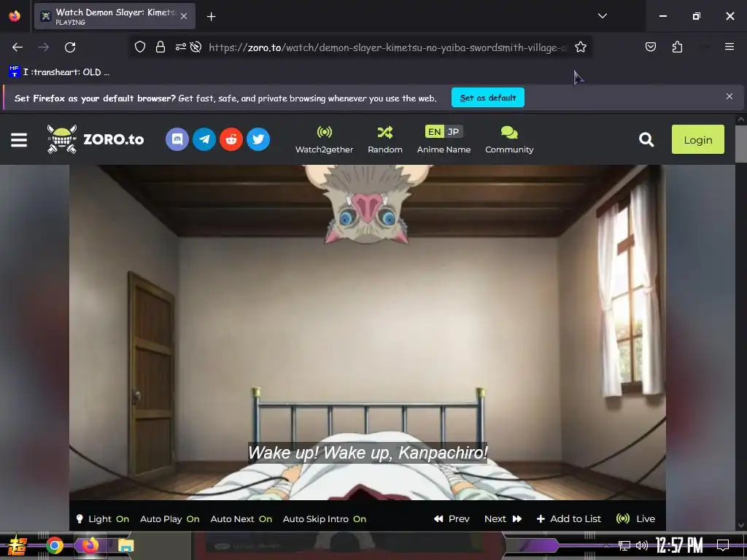Close the Watch Demon Slayer tab
This screenshot has height=560, width=747.
point(184,16)
